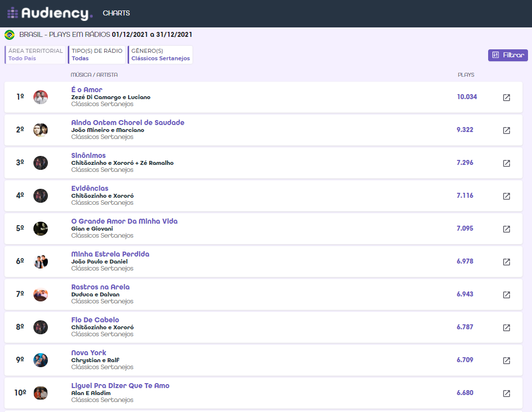This screenshot has height=412, width=532.
Task: Select artist name Gian e Giovani
Action: 92,229
